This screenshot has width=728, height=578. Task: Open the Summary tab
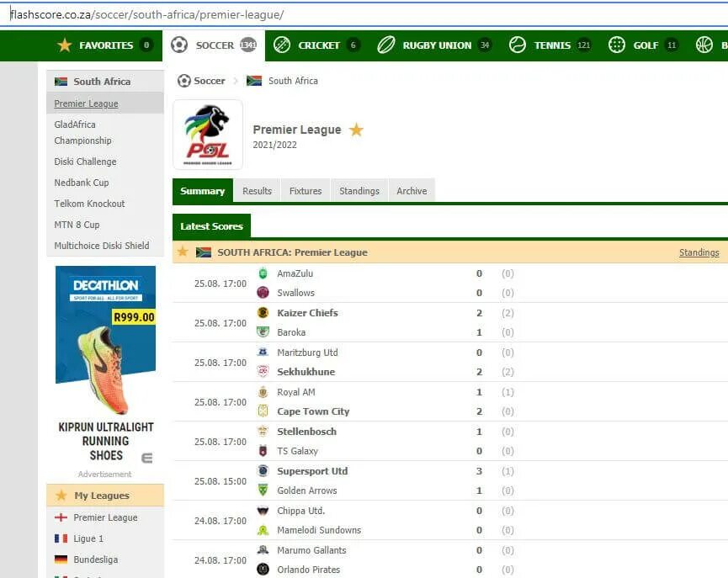(x=203, y=191)
